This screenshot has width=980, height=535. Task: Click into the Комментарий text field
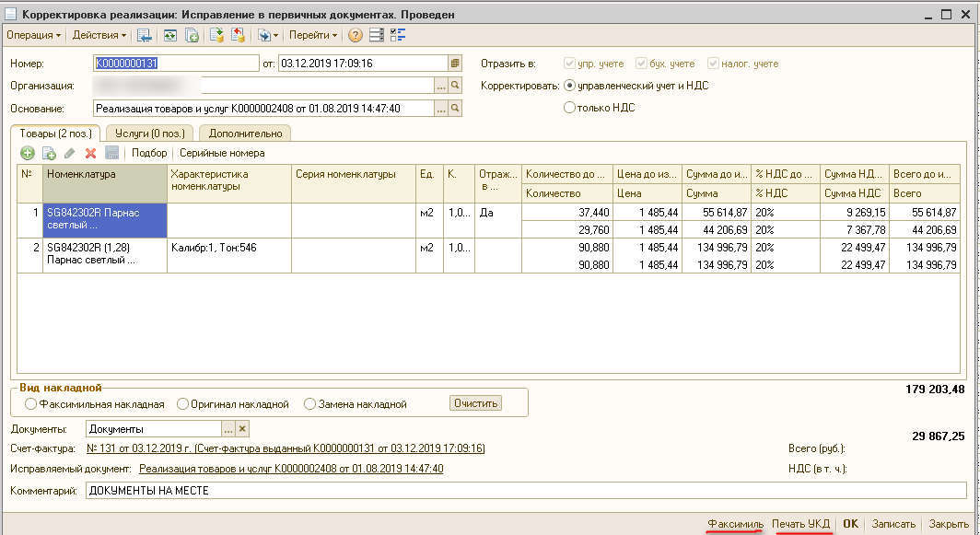coord(525,490)
